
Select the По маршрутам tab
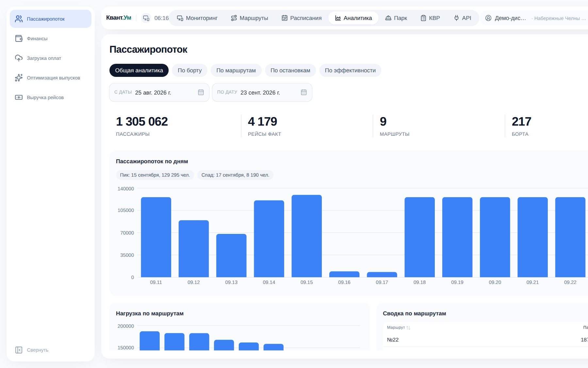click(236, 70)
